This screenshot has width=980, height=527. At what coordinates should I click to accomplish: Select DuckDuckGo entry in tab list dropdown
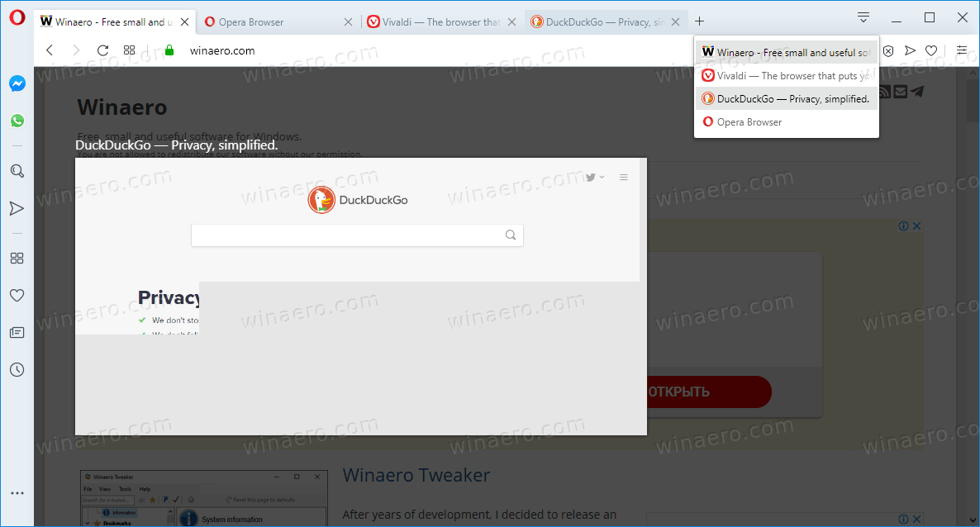click(x=787, y=99)
